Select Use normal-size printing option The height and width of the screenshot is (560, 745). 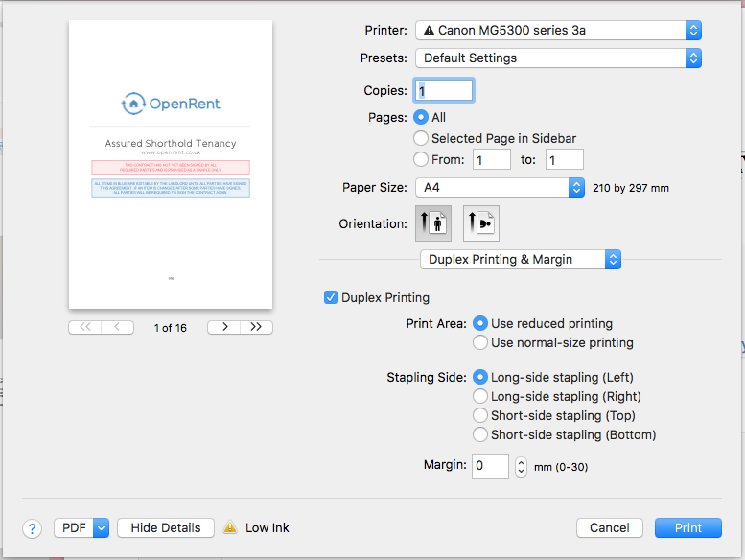[480, 342]
